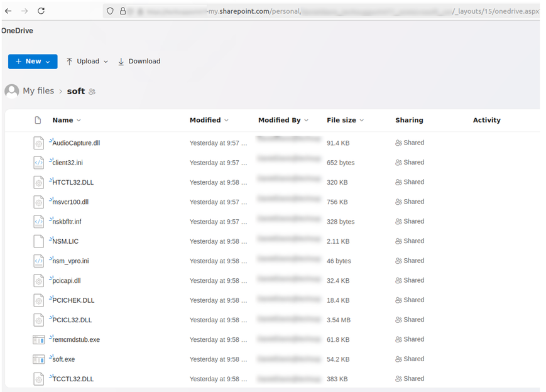Open the AudioCapture.dll file name
This screenshot has width=546, height=392.
[x=76, y=143]
